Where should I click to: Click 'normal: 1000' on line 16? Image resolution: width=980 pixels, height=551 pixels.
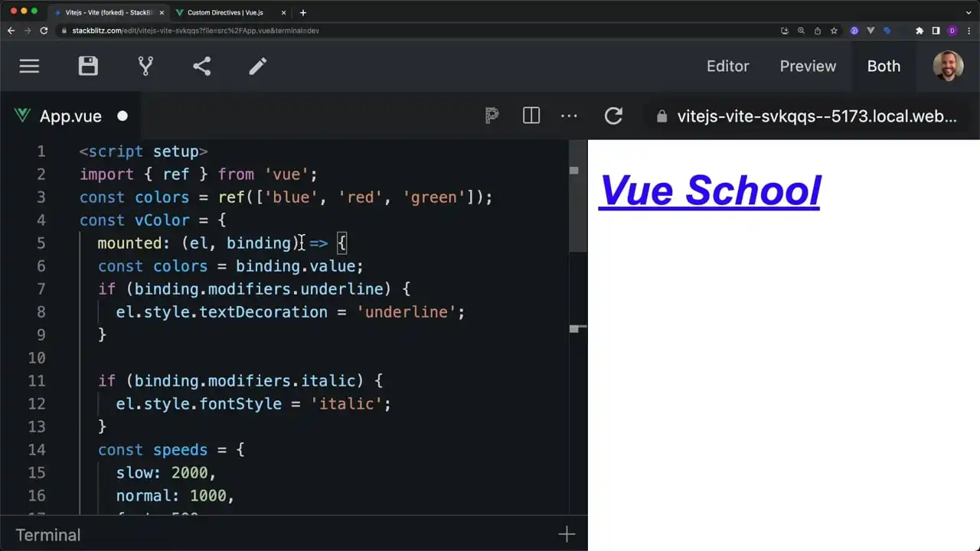click(x=171, y=495)
